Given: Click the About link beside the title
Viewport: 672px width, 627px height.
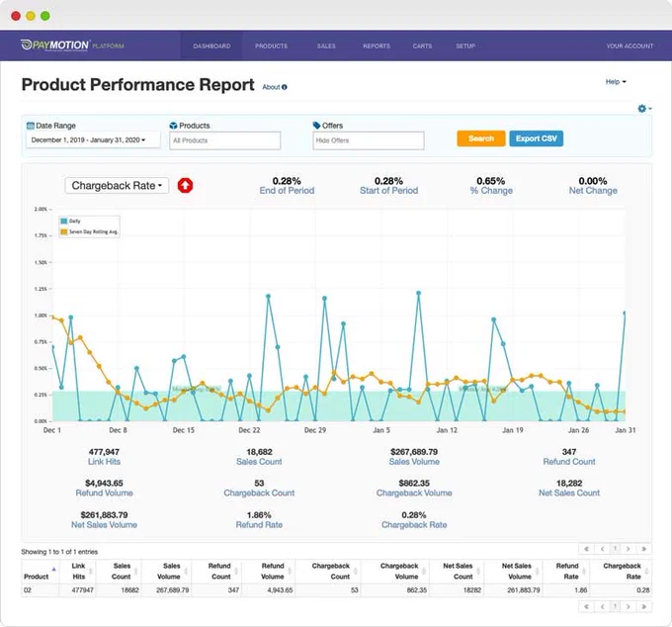Looking at the screenshot, I should (271, 87).
